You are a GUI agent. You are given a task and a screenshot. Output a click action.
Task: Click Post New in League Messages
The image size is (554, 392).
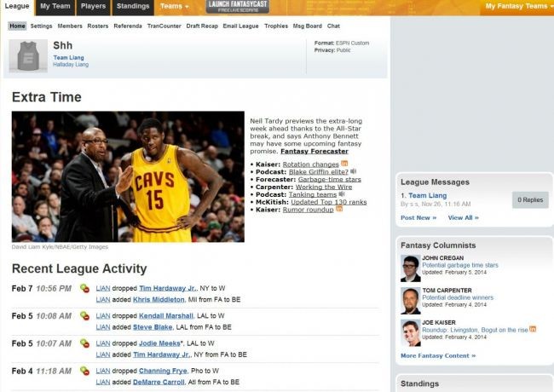click(x=418, y=217)
